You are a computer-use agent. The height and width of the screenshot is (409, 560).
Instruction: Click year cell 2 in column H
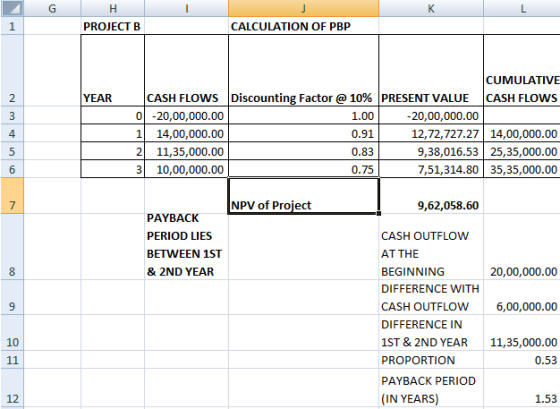click(113, 151)
